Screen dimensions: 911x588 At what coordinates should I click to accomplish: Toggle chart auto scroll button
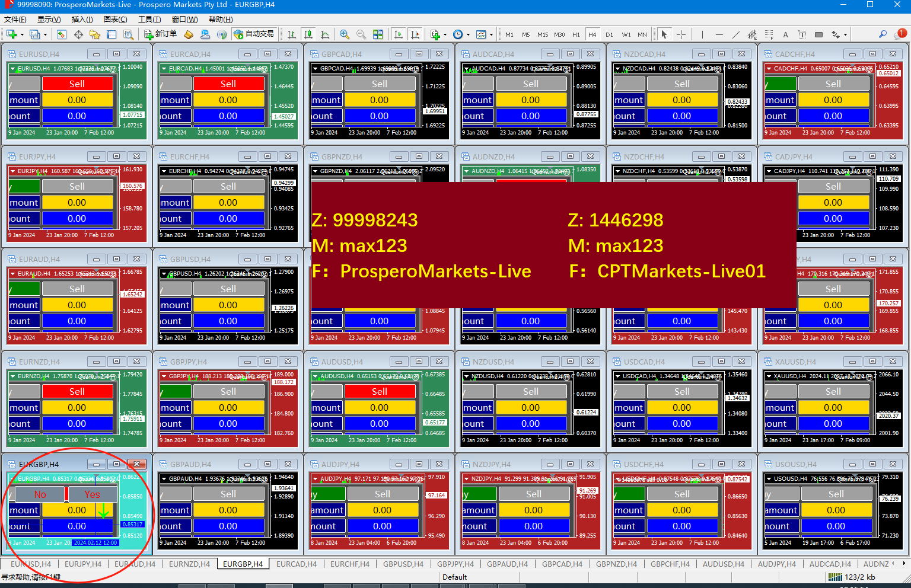pos(399,34)
